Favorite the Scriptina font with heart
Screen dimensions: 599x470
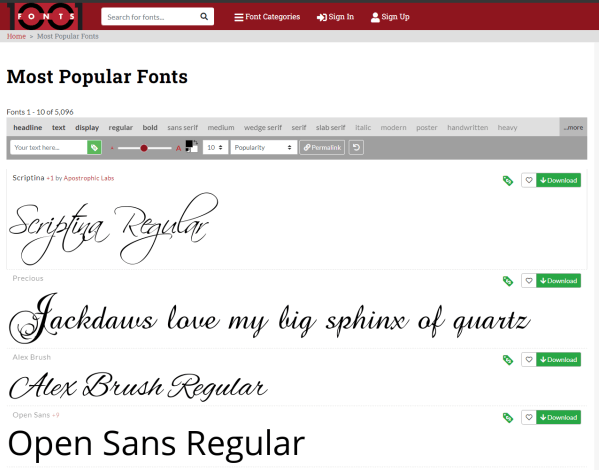click(529, 180)
